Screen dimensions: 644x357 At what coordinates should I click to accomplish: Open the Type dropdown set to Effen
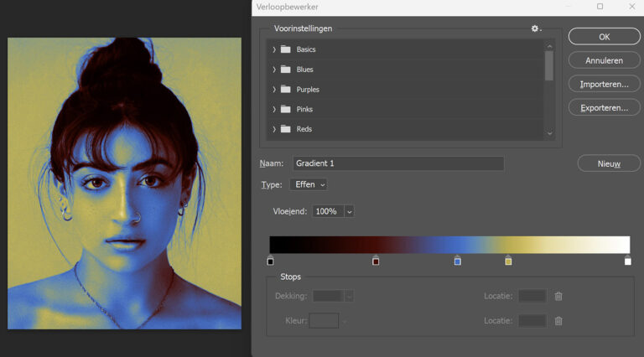coord(308,184)
